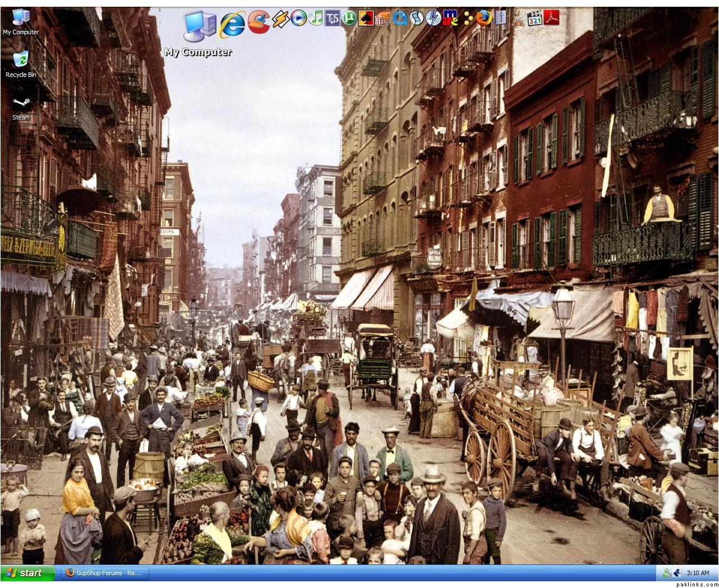
Task: Open Windows Messenger tray icon
Action: (666, 573)
